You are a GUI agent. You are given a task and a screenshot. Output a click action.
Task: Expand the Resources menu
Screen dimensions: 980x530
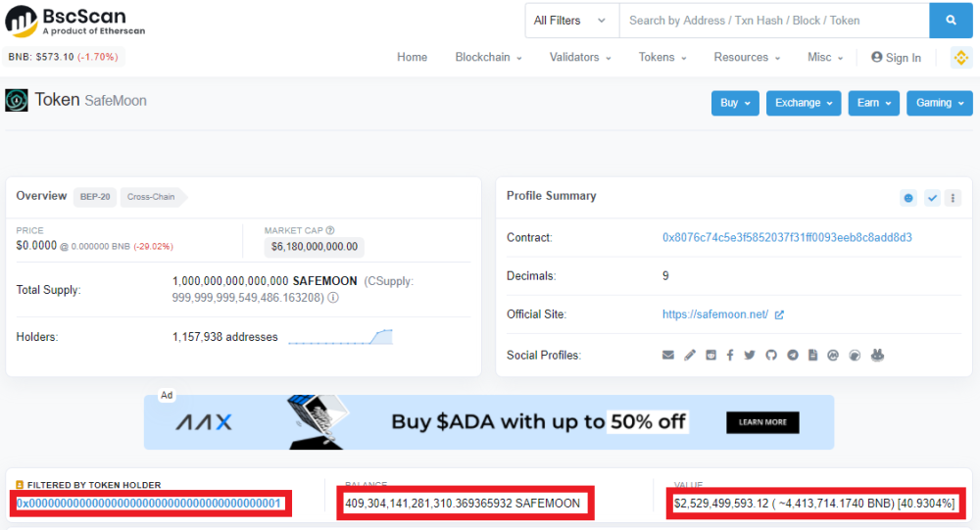coord(747,57)
